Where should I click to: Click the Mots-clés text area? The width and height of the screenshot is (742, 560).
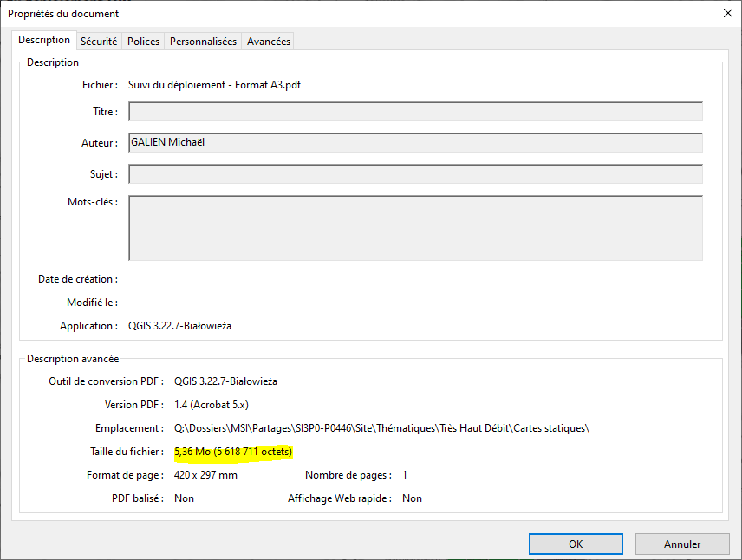click(414, 225)
